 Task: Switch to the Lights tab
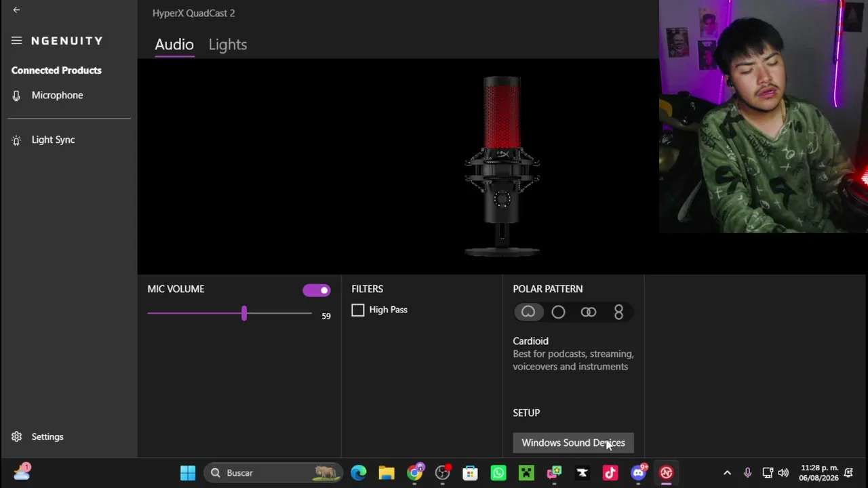point(228,45)
